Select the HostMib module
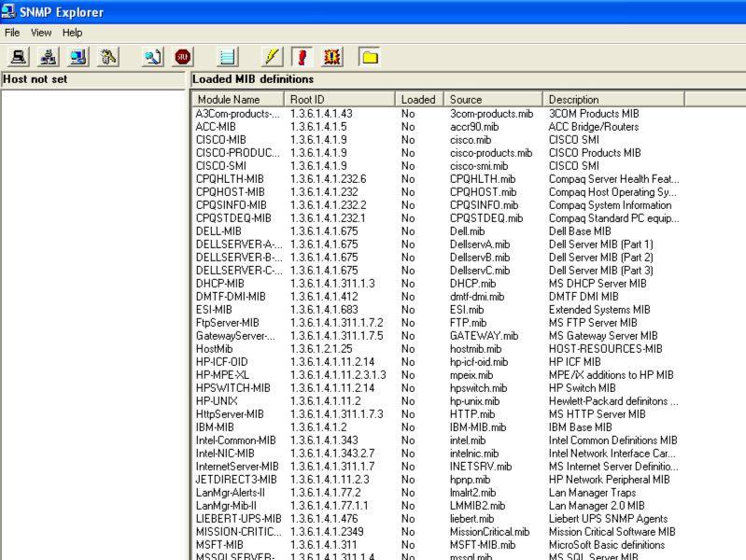 (x=214, y=349)
